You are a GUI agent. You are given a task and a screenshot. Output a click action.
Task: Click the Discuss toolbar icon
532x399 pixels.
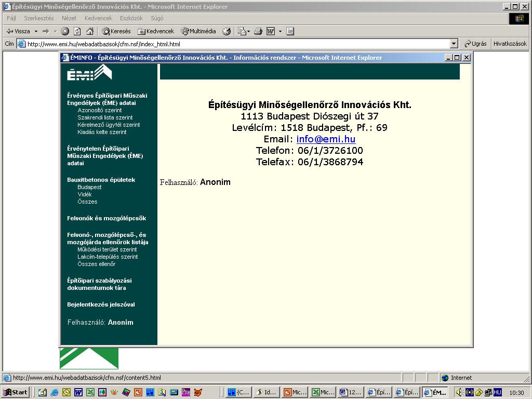click(290, 31)
